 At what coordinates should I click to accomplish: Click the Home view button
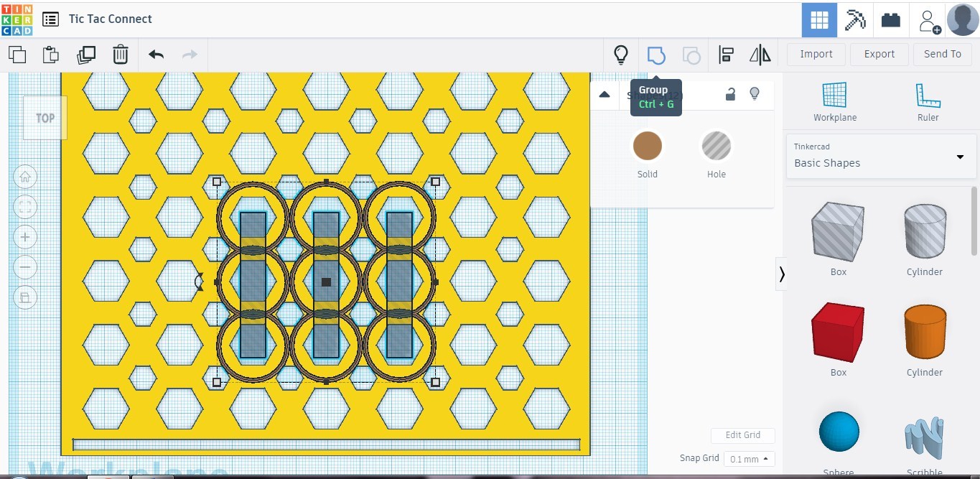tap(25, 177)
